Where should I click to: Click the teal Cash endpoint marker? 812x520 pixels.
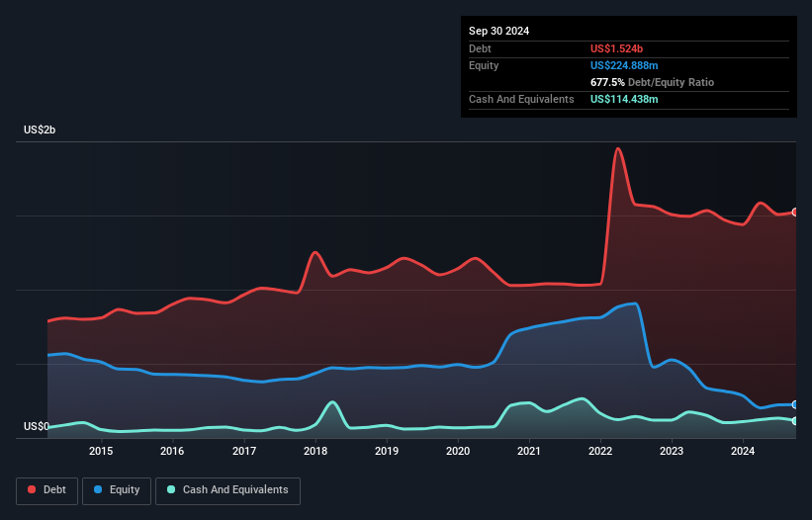795,421
